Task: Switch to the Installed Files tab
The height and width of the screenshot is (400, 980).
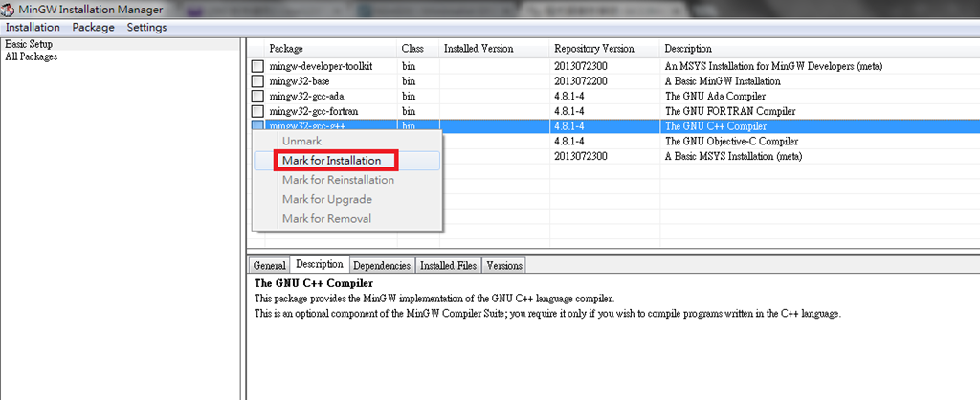Action: click(448, 266)
